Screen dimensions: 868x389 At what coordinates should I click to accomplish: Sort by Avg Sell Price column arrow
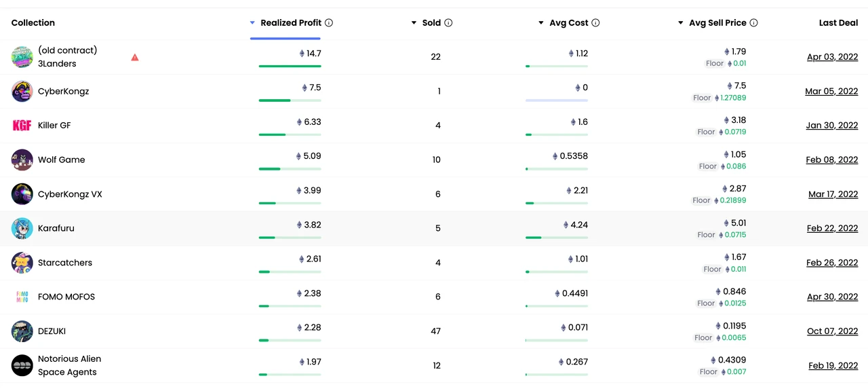click(681, 23)
